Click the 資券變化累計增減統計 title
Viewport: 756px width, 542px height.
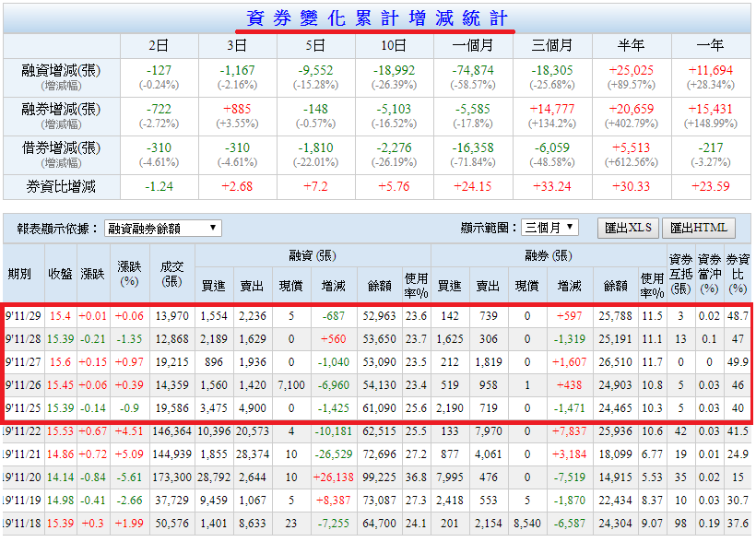pyautogui.click(x=377, y=18)
